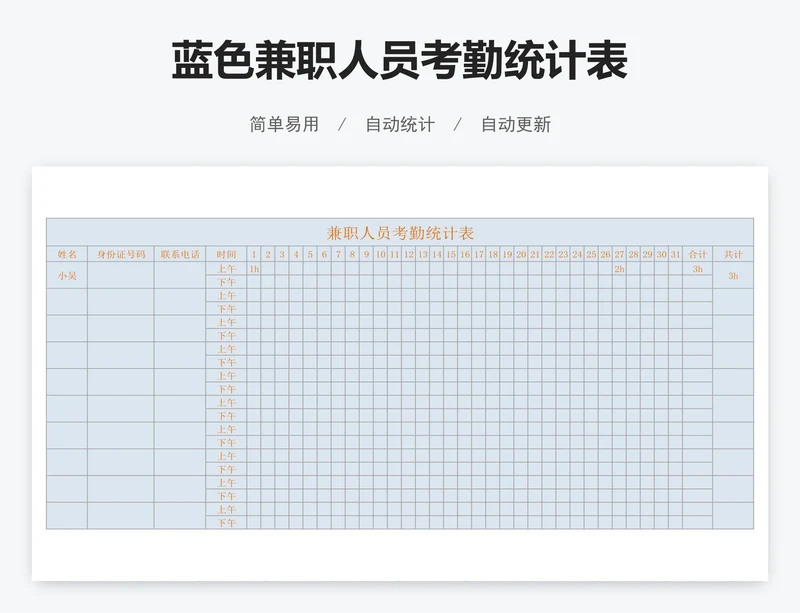Select day 3 column header

coord(282,254)
